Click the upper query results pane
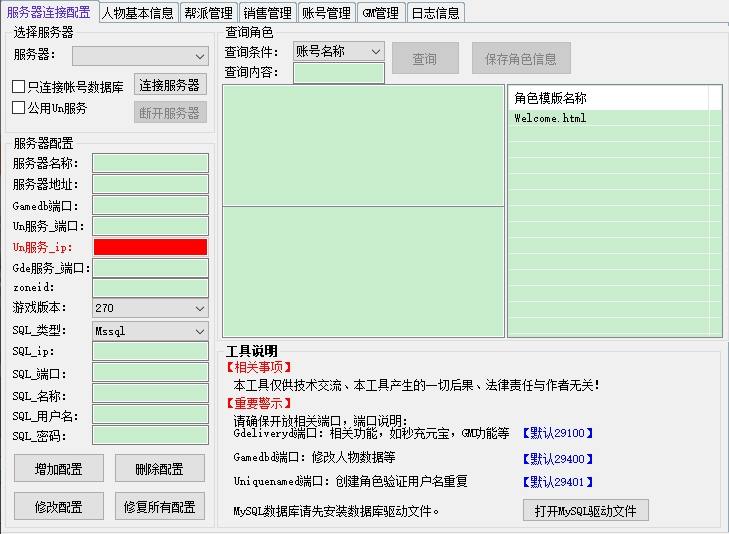The image size is (729, 534). [363, 145]
